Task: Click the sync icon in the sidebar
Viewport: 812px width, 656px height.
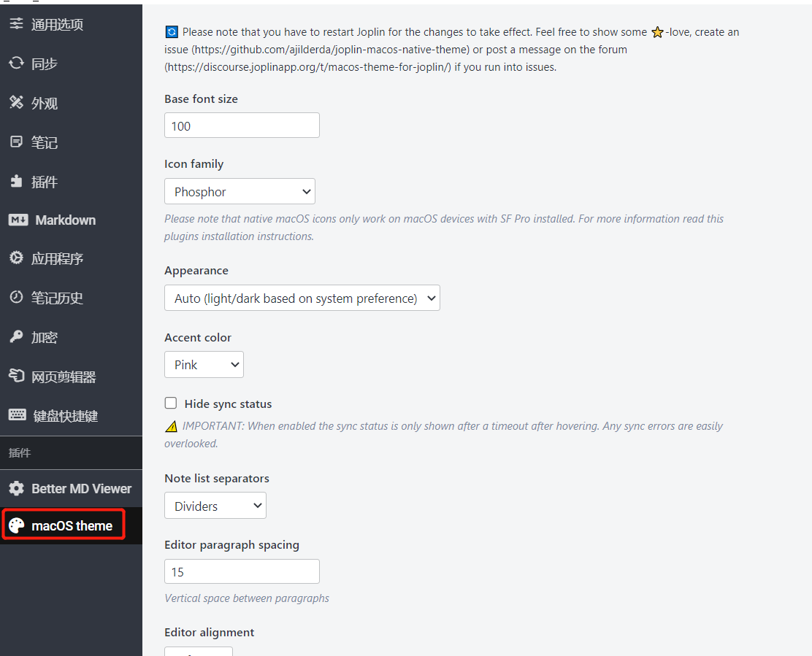Action: click(16, 63)
